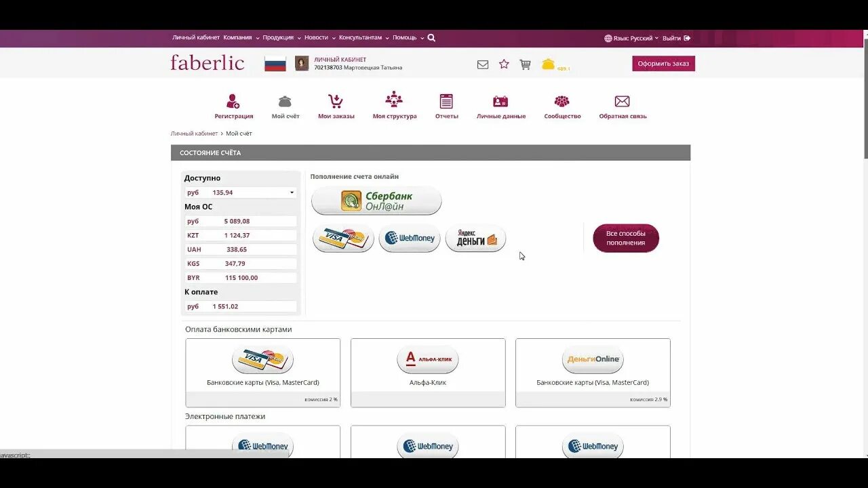Expand the Новости menu
868x488 pixels.
click(319, 38)
